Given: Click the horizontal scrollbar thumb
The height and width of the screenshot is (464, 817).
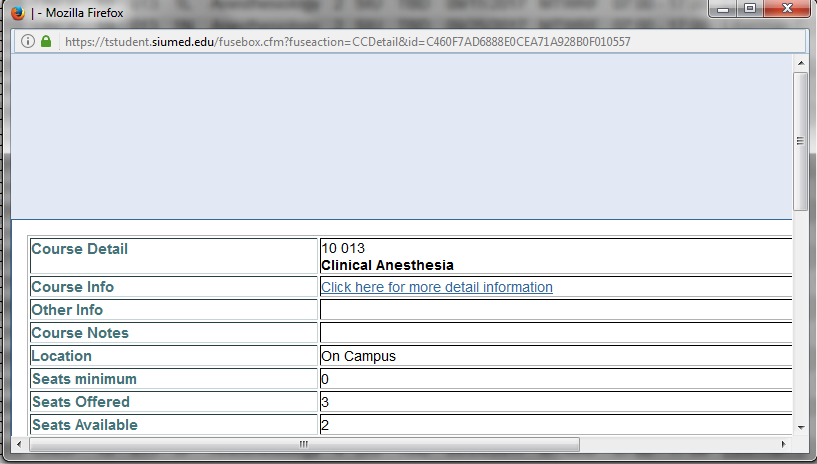Looking at the screenshot, I should pos(300,443).
